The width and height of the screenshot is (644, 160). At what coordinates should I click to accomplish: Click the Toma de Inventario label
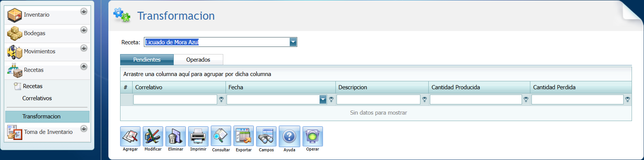pyautogui.click(x=48, y=132)
